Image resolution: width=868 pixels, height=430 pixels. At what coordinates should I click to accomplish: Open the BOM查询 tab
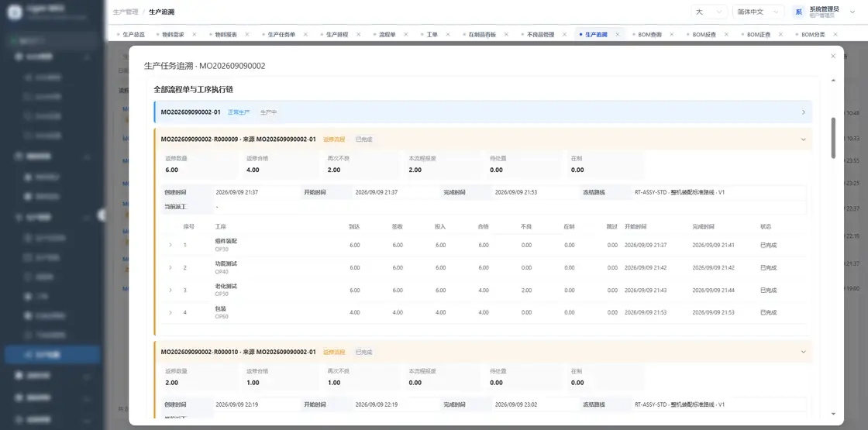click(x=650, y=34)
